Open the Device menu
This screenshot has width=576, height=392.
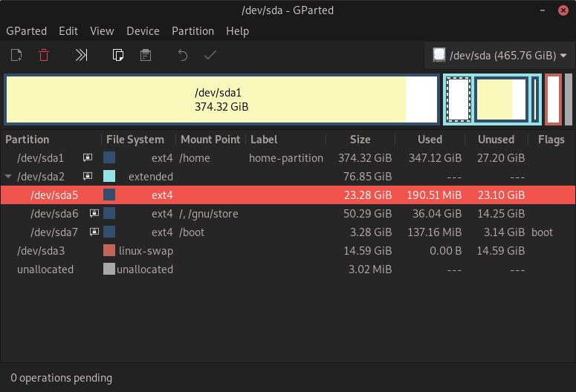point(143,31)
